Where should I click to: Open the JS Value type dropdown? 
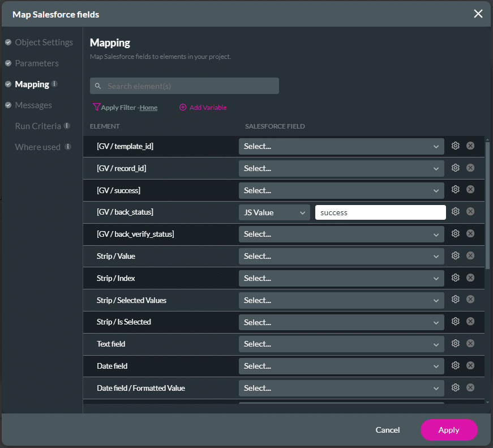click(274, 212)
